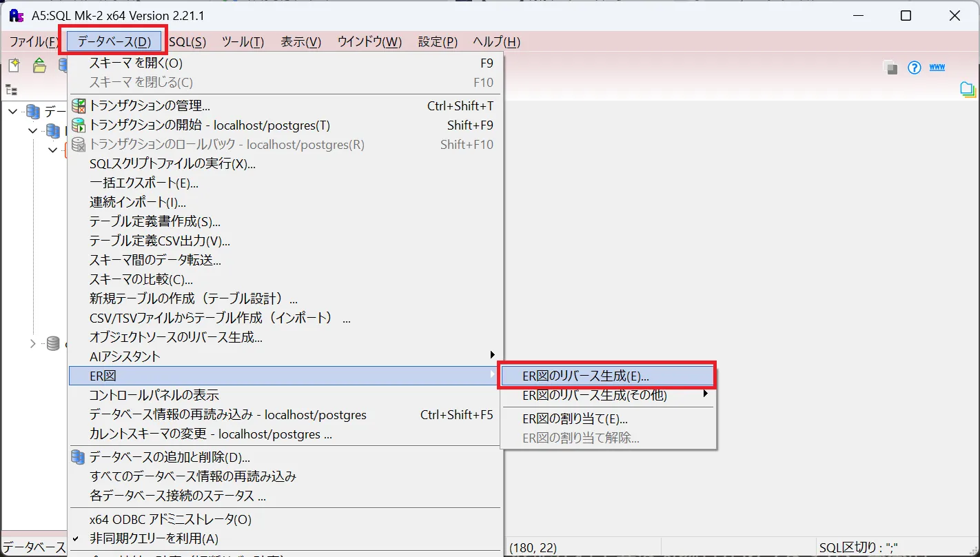The height and width of the screenshot is (557, 980).
Task: Click the データベースの追加と削除 menu icon
Action: (x=79, y=457)
